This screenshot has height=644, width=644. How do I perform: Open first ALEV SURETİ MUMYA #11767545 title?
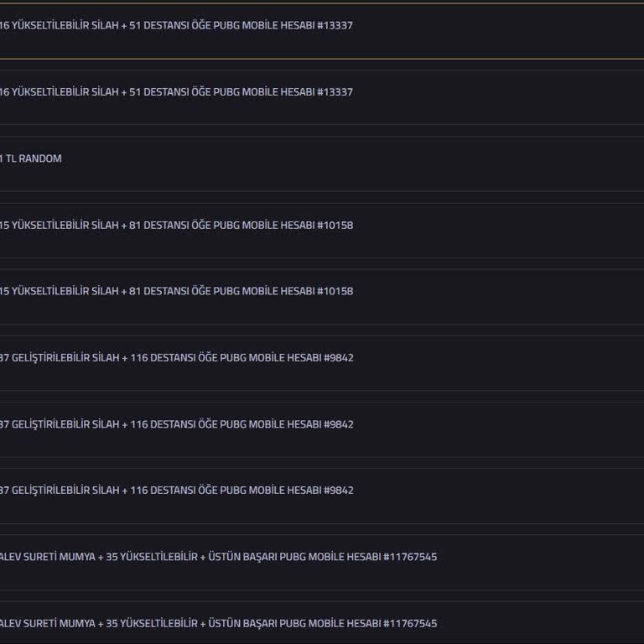(218, 556)
